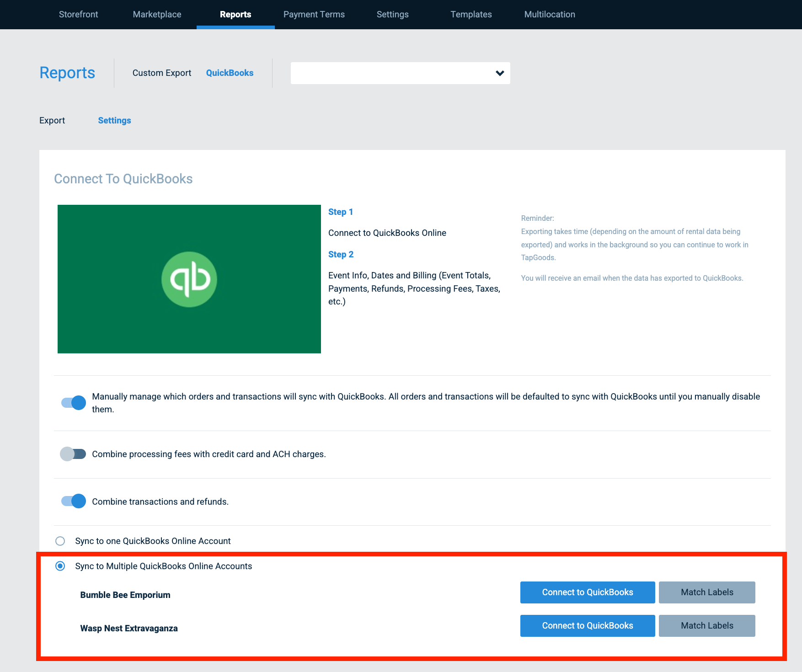Image resolution: width=802 pixels, height=672 pixels.
Task: Go to Payment Terms
Action: 314,14
